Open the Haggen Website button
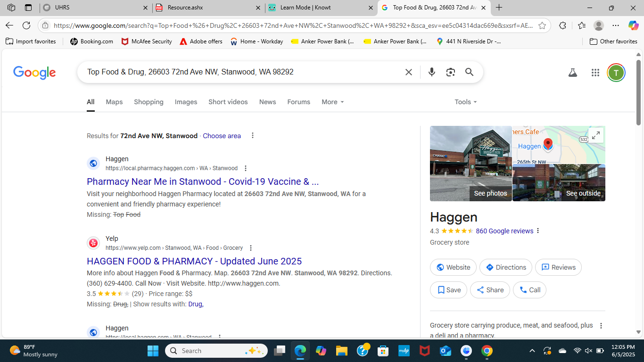This screenshot has height=362, width=644. pyautogui.click(x=453, y=267)
